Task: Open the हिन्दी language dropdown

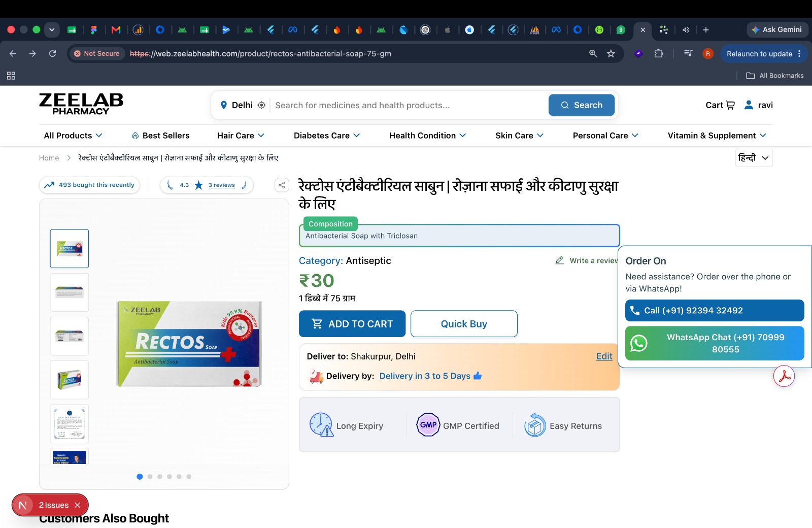Action: click(754, 158)
